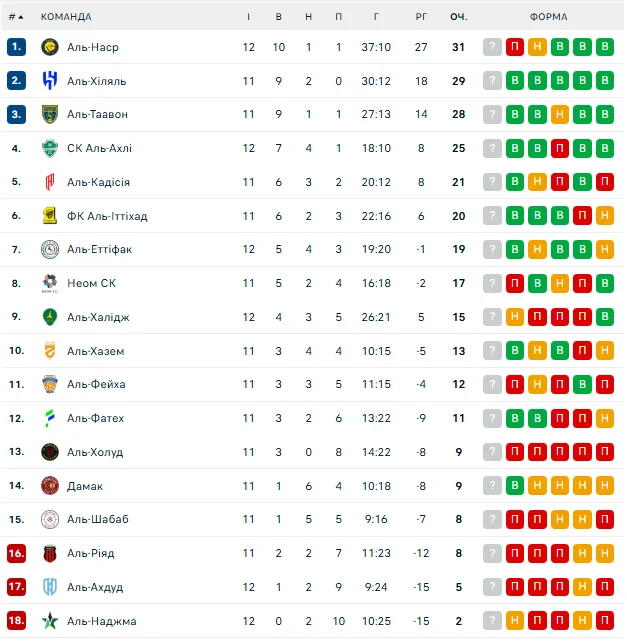Screen dimensions: 627x644
Task: Click the Al-Okhdood club logo
Action: pos(50,587)
